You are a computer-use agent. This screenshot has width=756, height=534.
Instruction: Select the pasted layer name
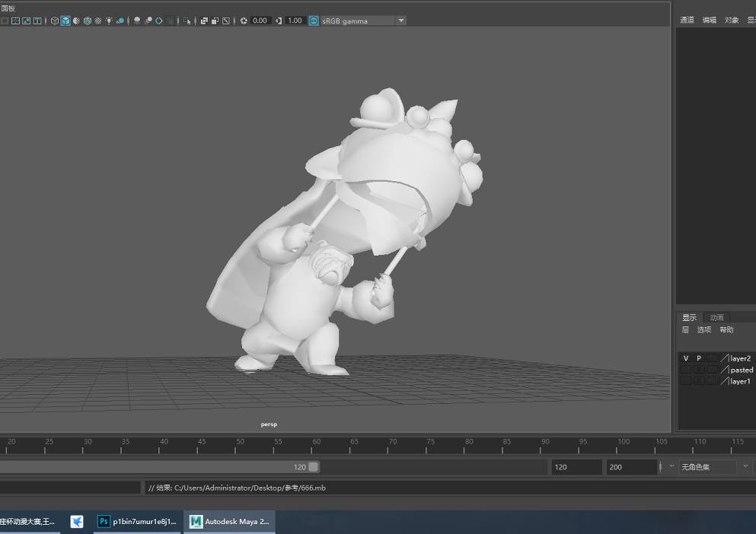pos(742,370)
